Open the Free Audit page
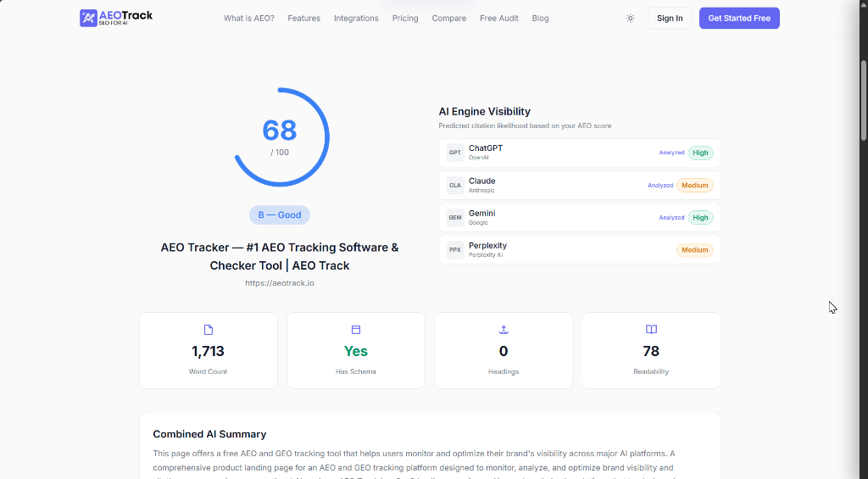This screenshot has height=479, width=868. (498, 19)
